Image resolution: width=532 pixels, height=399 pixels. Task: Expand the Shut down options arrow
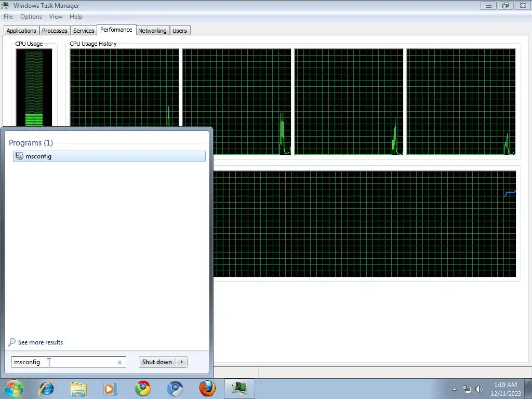(182, 362)
